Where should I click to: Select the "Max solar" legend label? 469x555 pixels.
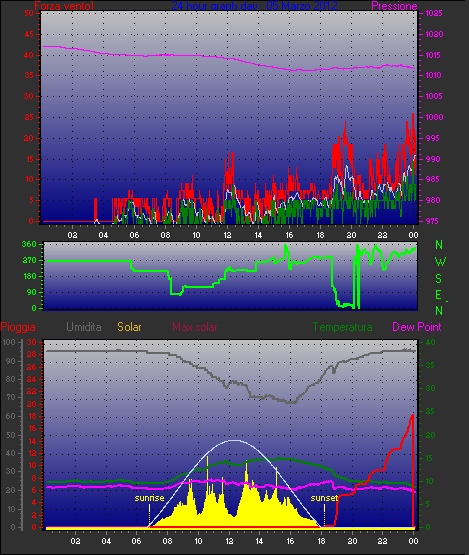coord(195,327)
